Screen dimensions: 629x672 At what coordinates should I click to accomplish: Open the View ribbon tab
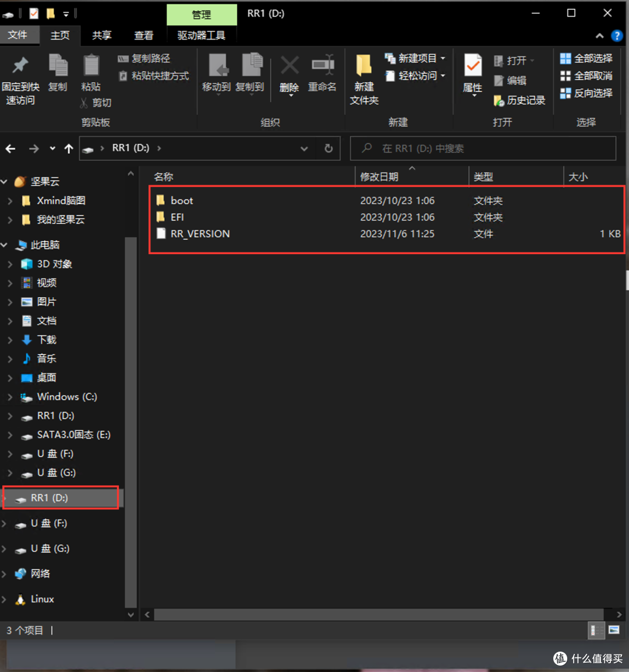pyautogui.click(x=143, y=36)
